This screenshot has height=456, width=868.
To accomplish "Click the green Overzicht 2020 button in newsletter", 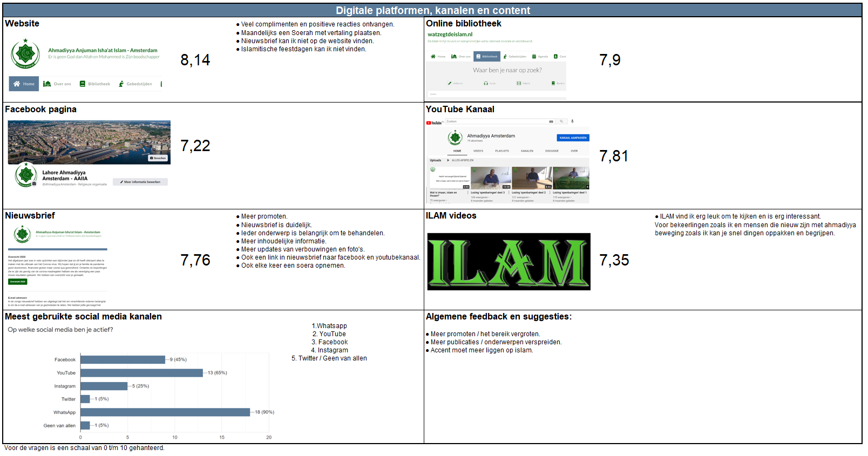I will coord(18,282).
